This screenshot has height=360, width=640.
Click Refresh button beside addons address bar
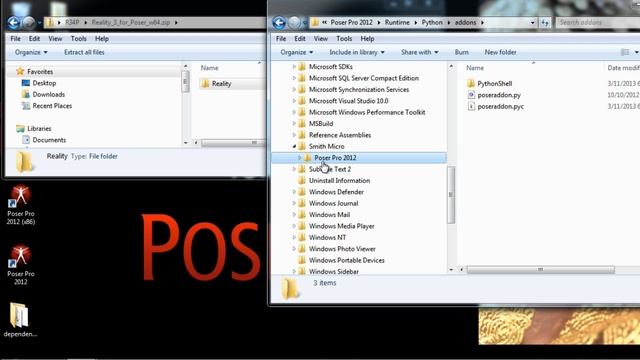(544, 23)
